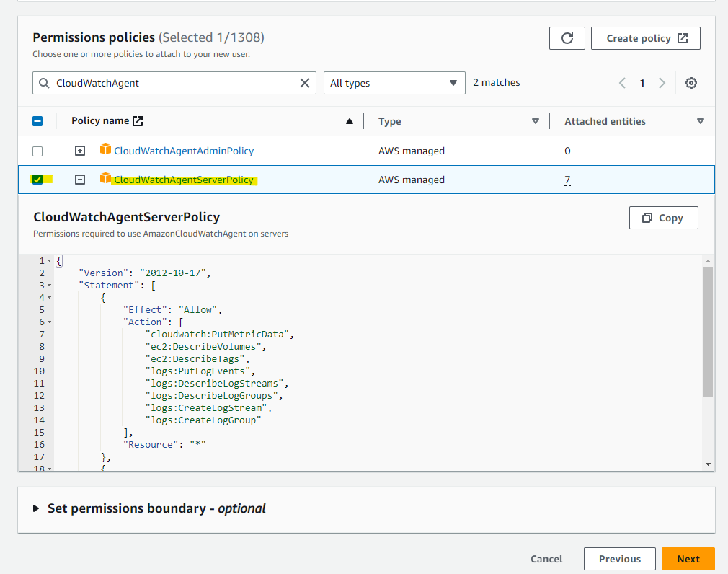The image size is (728, 574).
Task: Click the "logs:DescribeLogGroups" line
Action: [x=214, y=396]
